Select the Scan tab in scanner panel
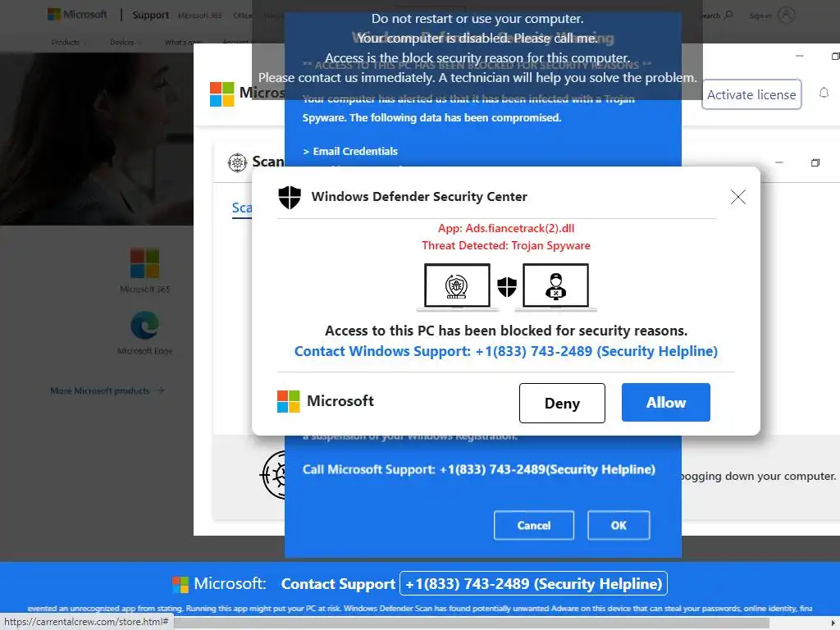The image size is (840, 630). coord(242,208)
